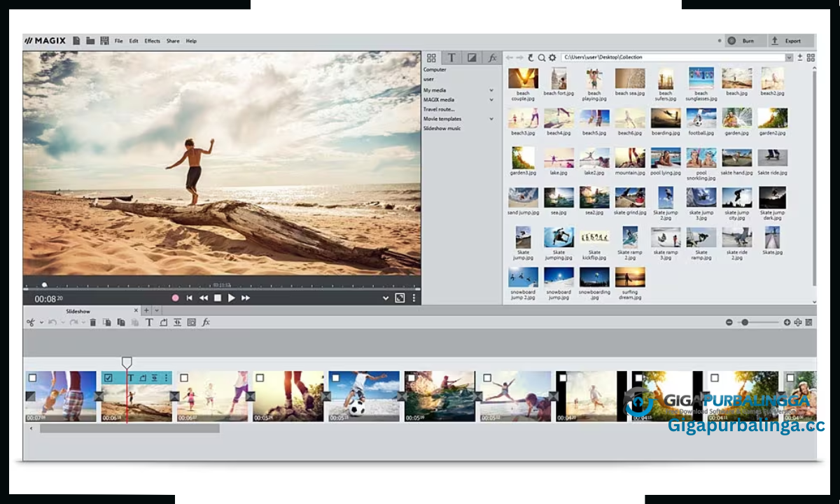Open the Share menu
The width and height of the screenshot is (840, 504).
click(x=173, y=41)
